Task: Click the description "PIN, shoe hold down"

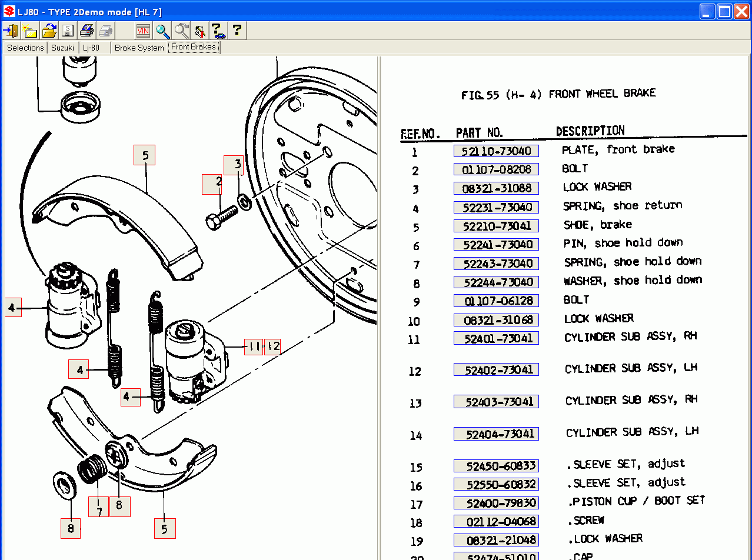Action: pyautogui.click(x=623, y=243)
